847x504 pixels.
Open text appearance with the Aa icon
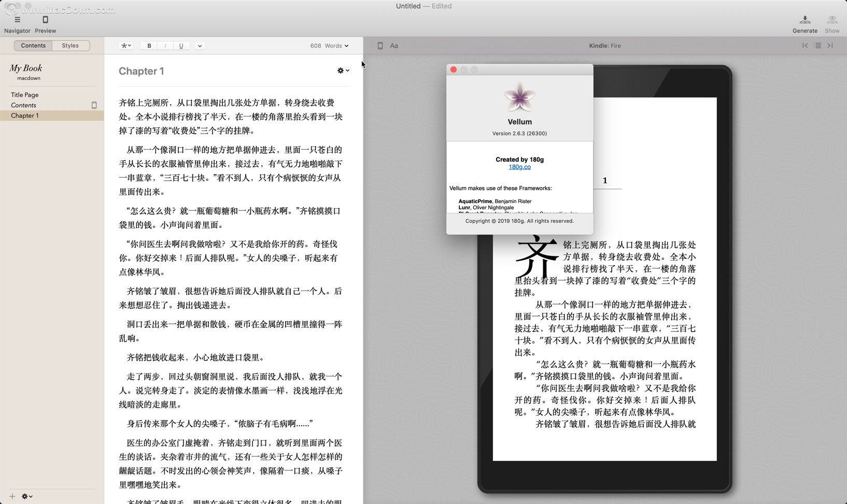pyautogui.click(x=393, y=46)
